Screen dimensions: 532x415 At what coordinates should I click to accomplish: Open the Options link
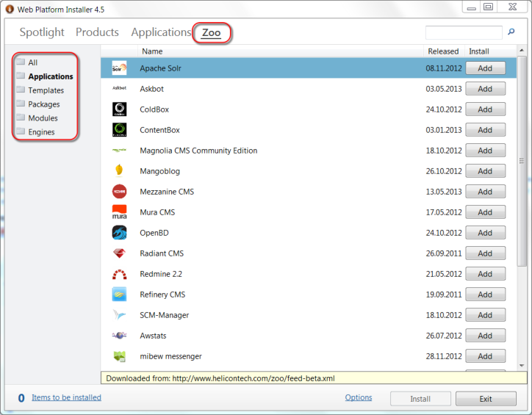tap(359, 397)
